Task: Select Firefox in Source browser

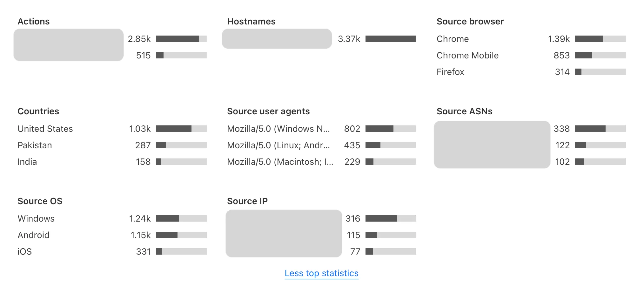Action: [x=450, y=72]
